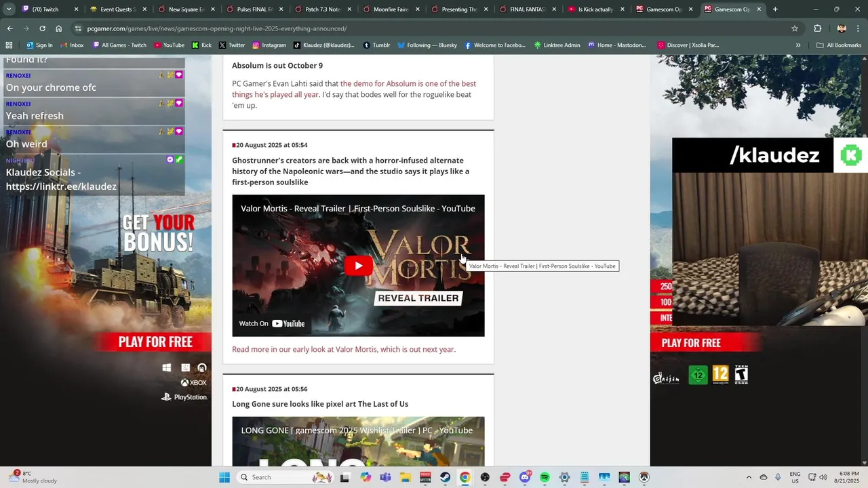Open the Klaudez TikTok bookmark
868x488 pixels.
coord(323,45)
